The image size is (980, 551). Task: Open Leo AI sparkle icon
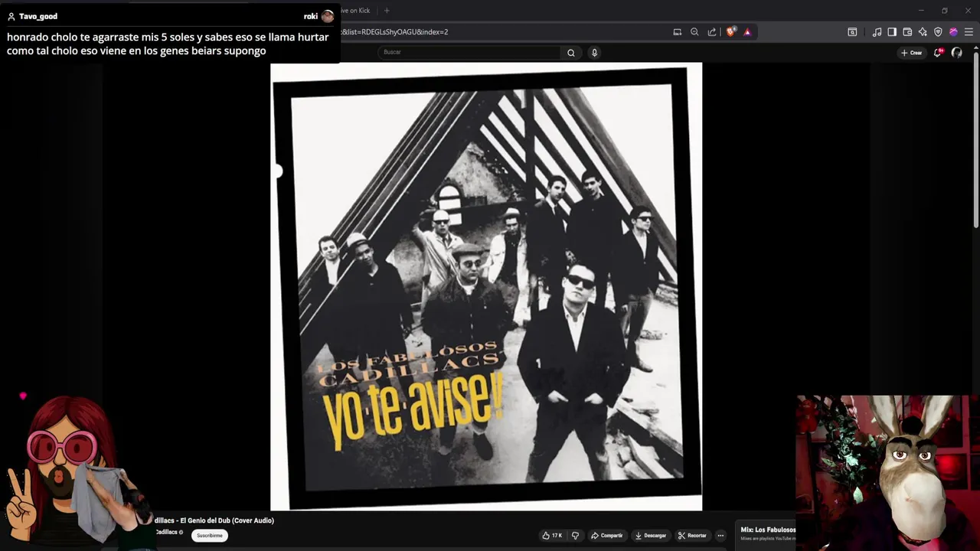[x=923, y=32]
